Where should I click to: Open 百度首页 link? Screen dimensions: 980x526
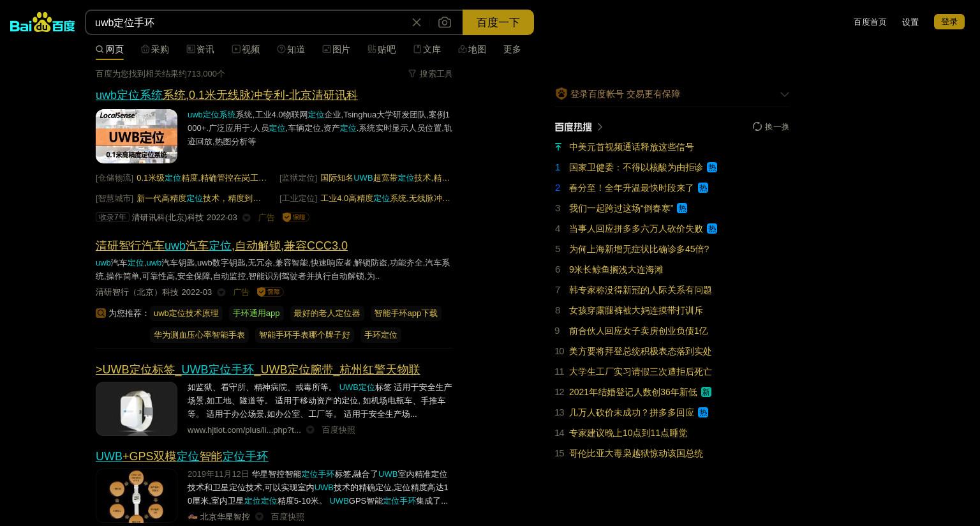tap(870, 22)
